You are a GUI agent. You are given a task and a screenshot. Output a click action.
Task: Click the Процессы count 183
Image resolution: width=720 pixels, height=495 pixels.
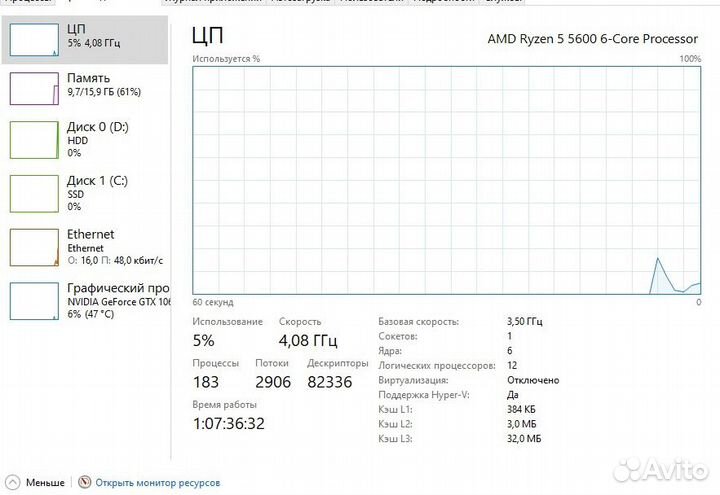tap(208, 382)
